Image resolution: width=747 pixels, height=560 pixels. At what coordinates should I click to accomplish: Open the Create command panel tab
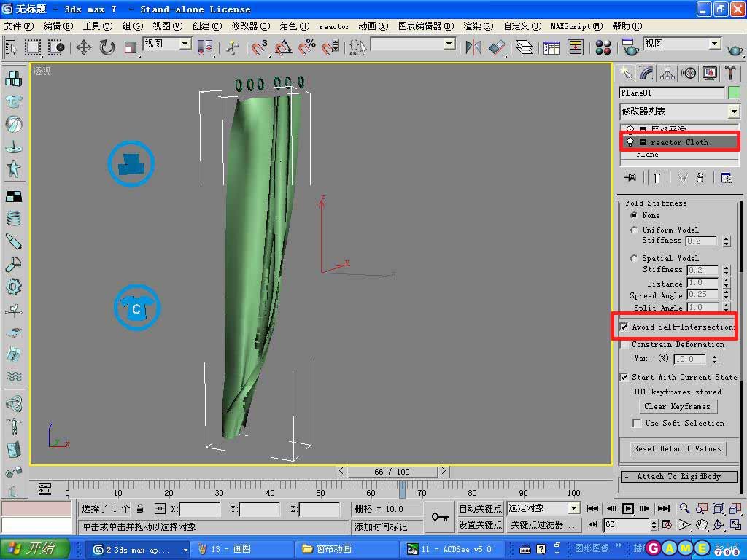[626, 74]
